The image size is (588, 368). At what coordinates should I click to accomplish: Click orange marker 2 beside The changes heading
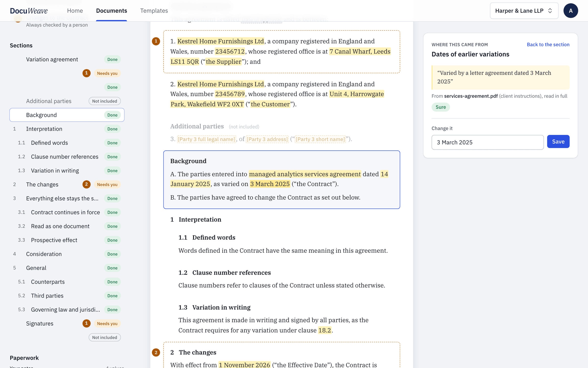click(156, 352)
